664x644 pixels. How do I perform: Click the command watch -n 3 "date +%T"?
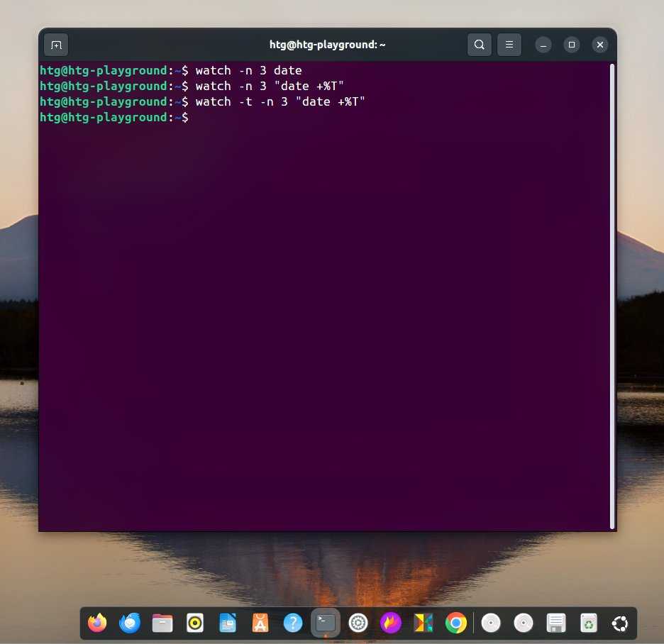[270, 87]
